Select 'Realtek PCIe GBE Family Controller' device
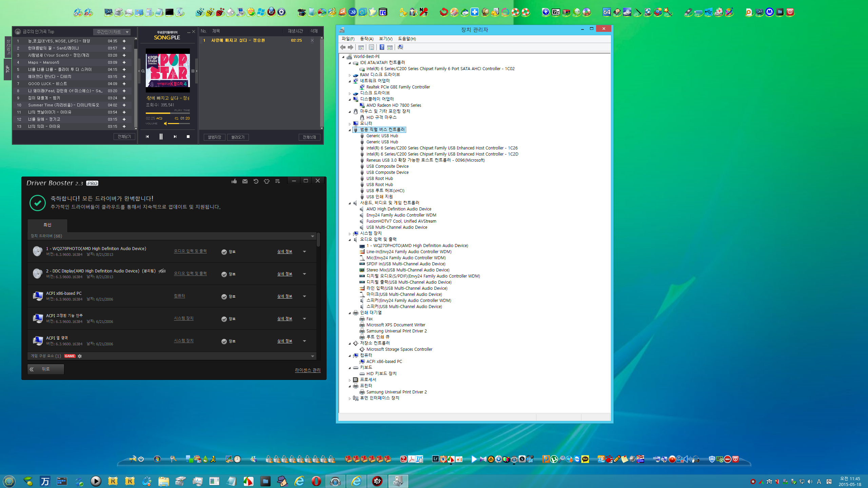Viewport: 868px width, 488px height. point(398,87)
